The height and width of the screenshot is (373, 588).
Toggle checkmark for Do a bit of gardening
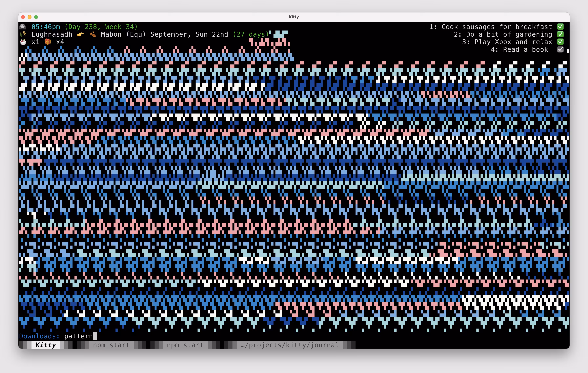(560, 34)
